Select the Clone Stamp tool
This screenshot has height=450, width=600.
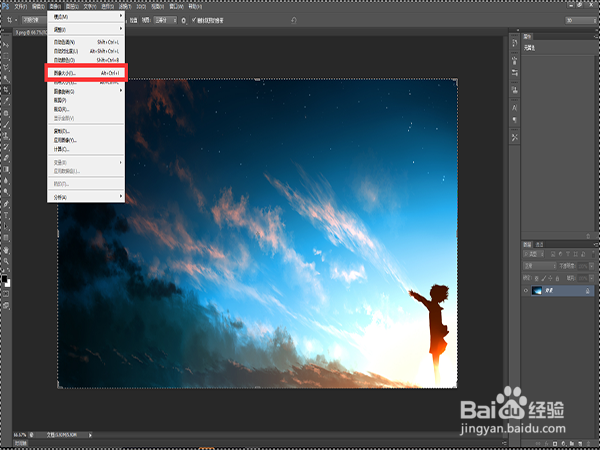pyautogui.click(x=6, y=136)
